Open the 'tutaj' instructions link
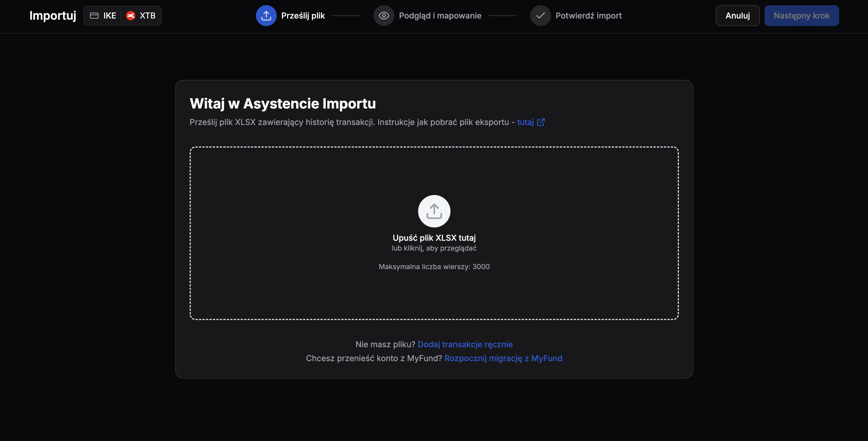This screenshot has height=441, width=868. 525,122
